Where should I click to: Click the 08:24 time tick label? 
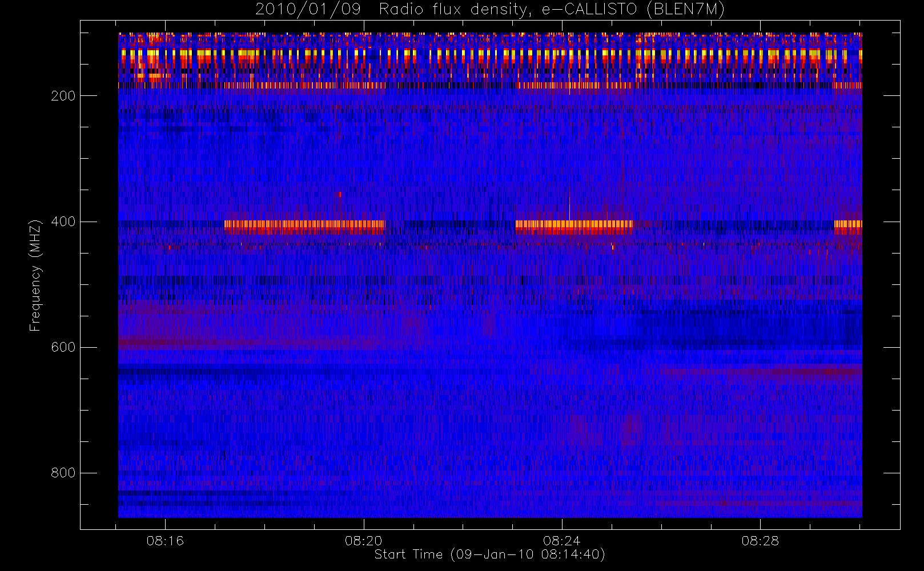click(562, 541)
